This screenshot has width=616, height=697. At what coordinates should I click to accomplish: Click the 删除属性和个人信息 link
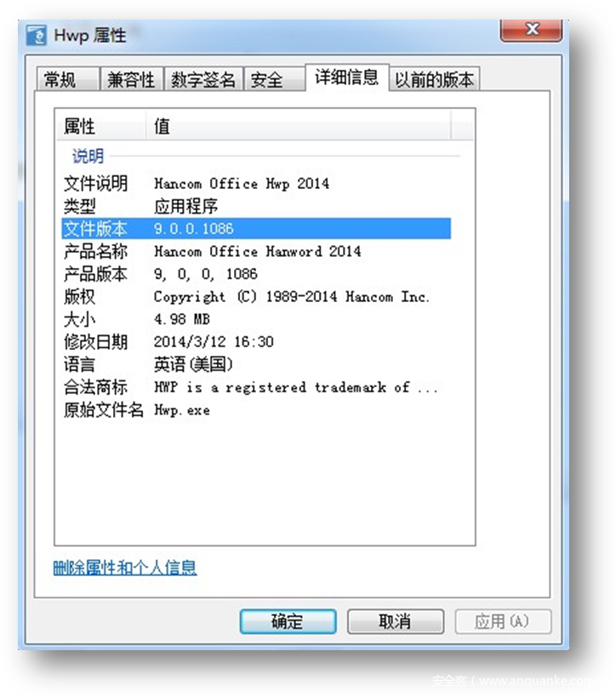125,568
